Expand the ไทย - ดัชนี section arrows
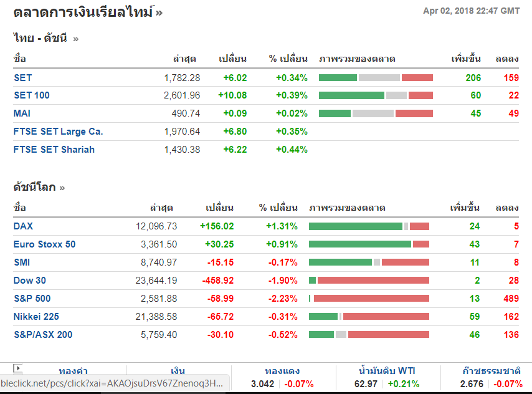 pos(76,39)
